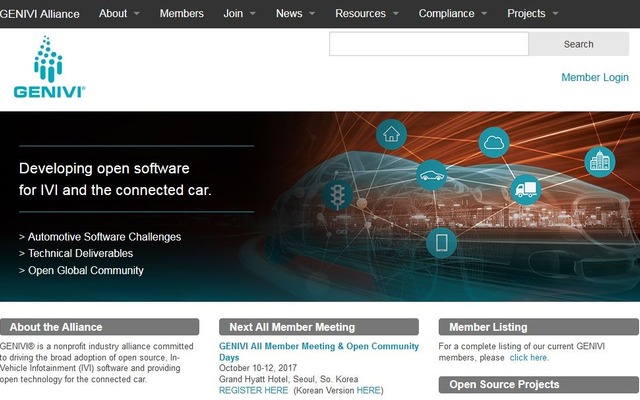The height and width of the screenshot is (400, 640).
Task: Open the Member Login link
Action: coord(595,77)
